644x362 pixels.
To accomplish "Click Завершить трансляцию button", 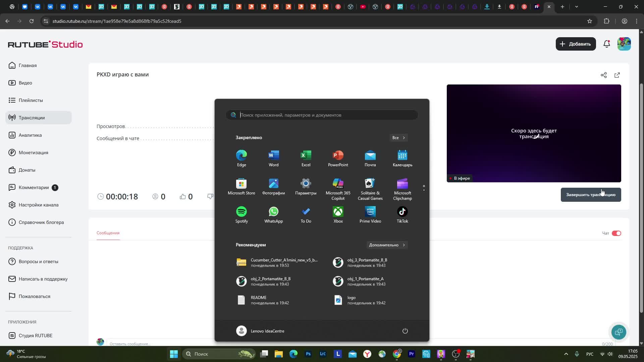I will (x=591, y=195).
